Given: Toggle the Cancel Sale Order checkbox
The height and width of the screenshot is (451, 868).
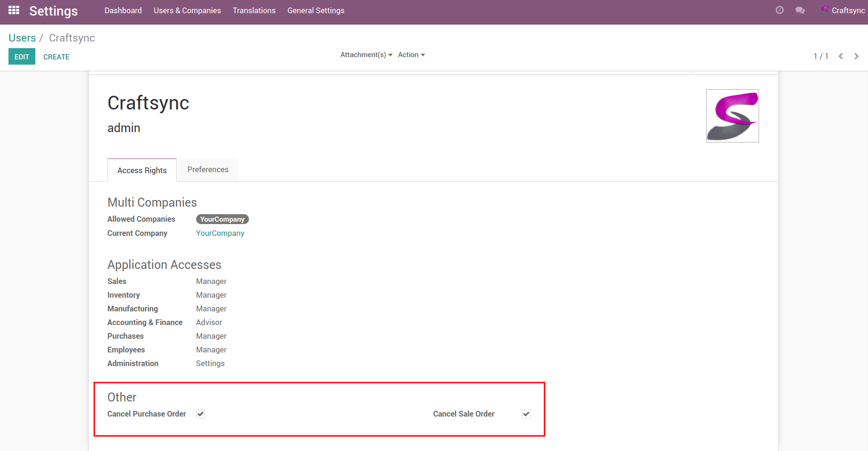Looking at the screenshot, I should [x=526, y=414].
